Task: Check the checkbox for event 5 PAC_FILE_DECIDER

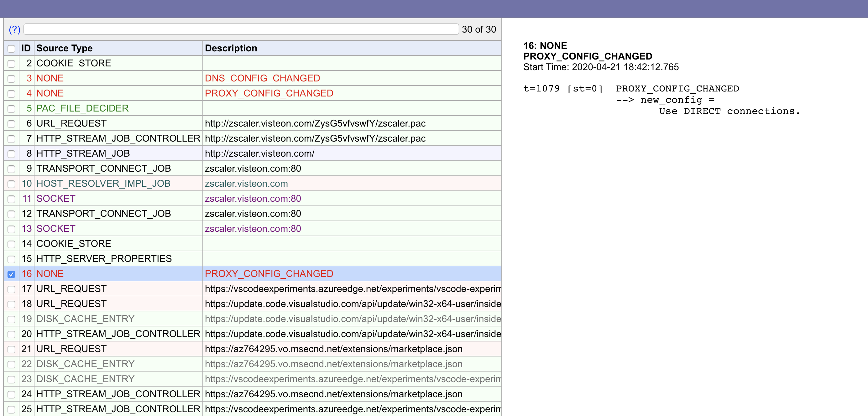Action: (12, 109)
